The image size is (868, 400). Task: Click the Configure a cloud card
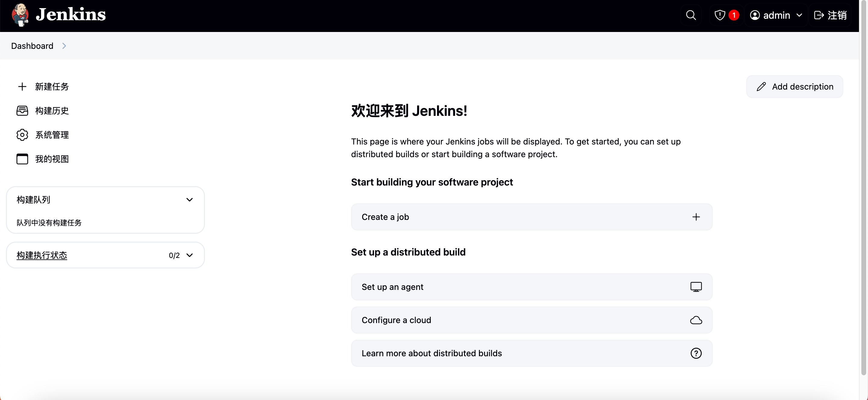coord(532,320)
